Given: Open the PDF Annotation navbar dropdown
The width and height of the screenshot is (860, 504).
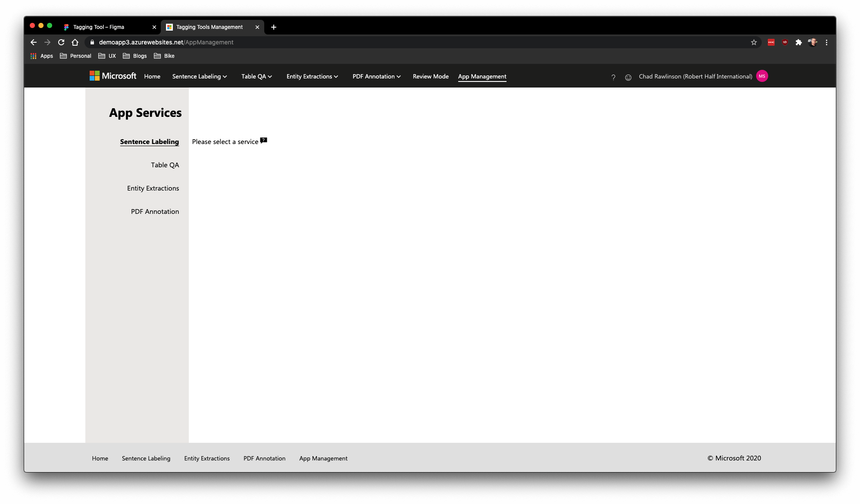Looking at the screenshot, I should click(x=376, y=76).
